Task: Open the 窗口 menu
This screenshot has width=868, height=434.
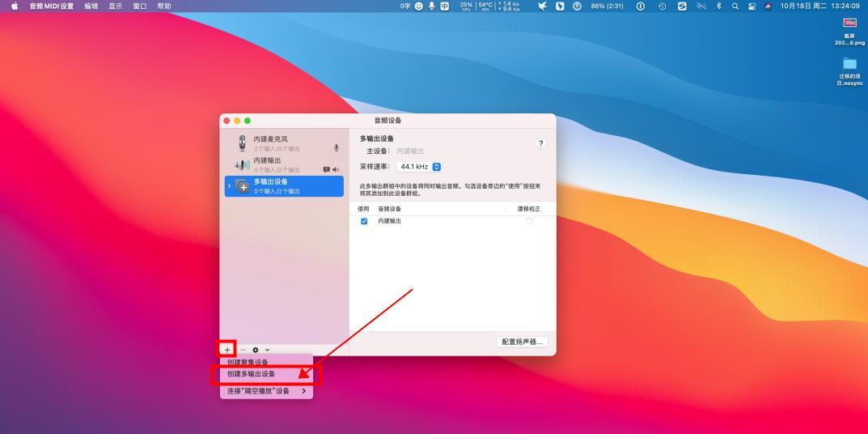Action: [x=139, y=6]
